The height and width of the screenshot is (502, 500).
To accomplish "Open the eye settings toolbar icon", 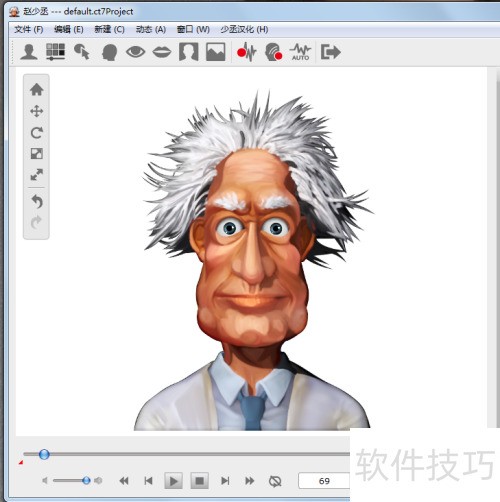I will click(x=135, y=52).
